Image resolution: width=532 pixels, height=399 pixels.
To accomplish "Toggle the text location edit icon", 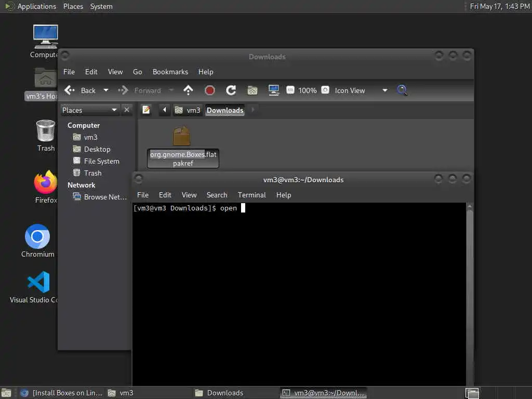I will (146, 110).
